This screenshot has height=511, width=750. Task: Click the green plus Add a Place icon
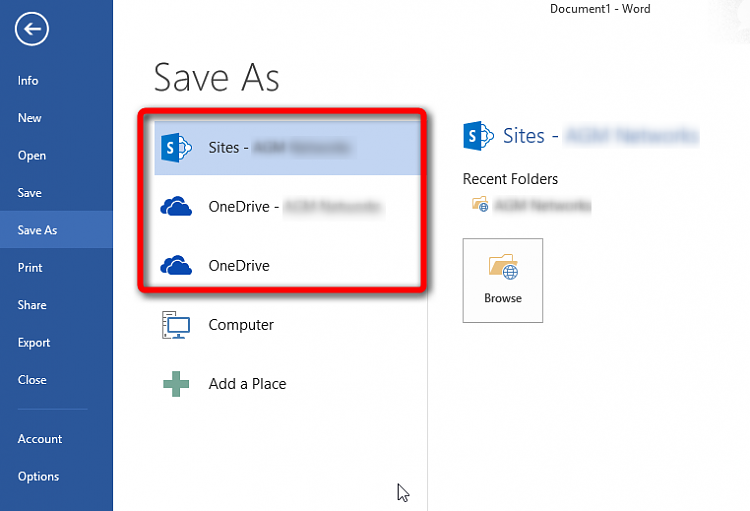pos(176,384)
